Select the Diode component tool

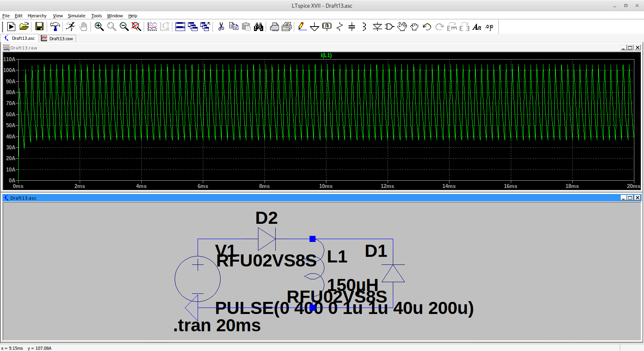[377, 27]
